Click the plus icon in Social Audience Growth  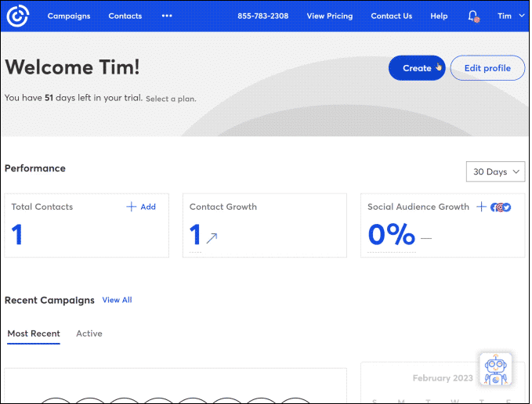tap(481, 207)
